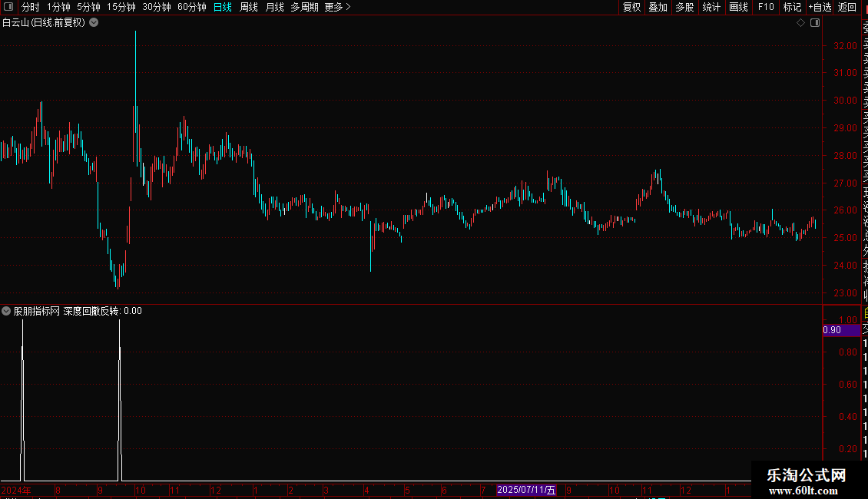This screenshot has height=499, width=868.
Task: Select the 15分钟 period tab
Action: click(x=121, y=7)
